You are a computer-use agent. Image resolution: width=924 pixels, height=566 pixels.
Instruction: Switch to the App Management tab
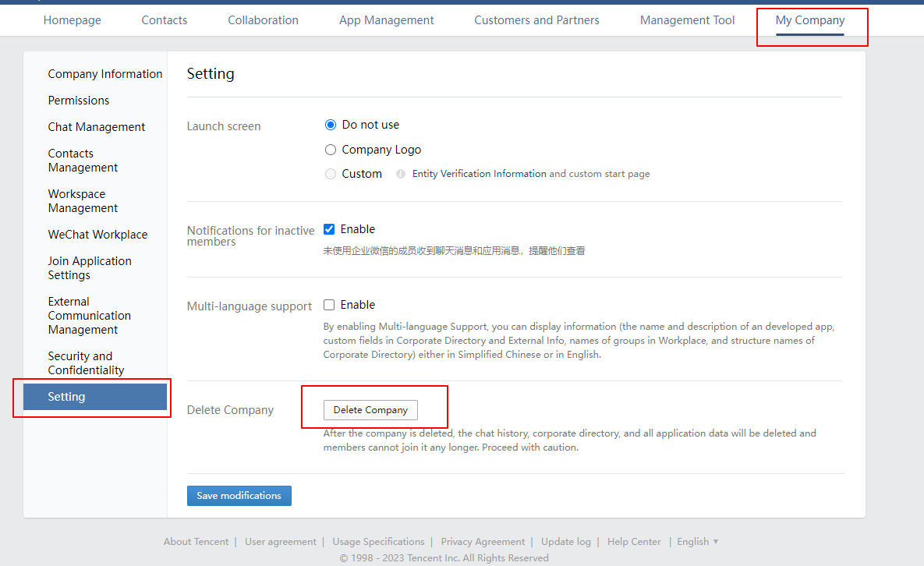coord(386,20)
